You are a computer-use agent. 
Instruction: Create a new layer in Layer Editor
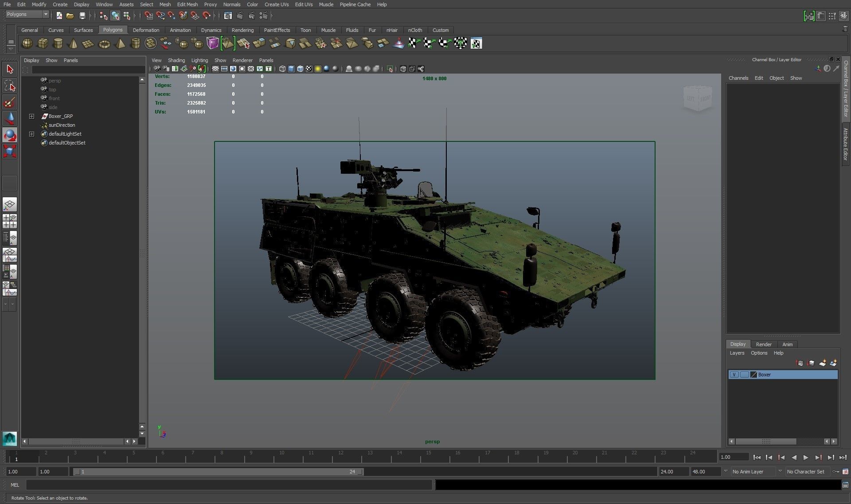[x=822, y=363]
